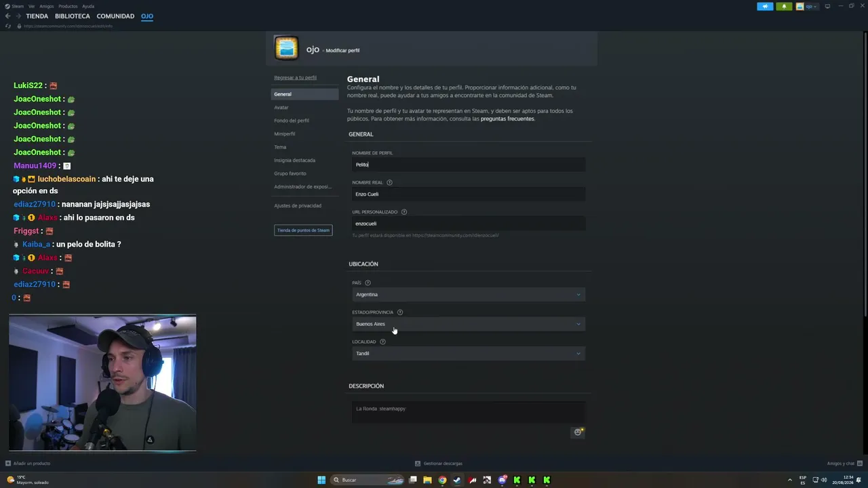Open the weather widget on the taskbar
The height and width of the screenshot is (488, 868).
(x=29, y=480)
